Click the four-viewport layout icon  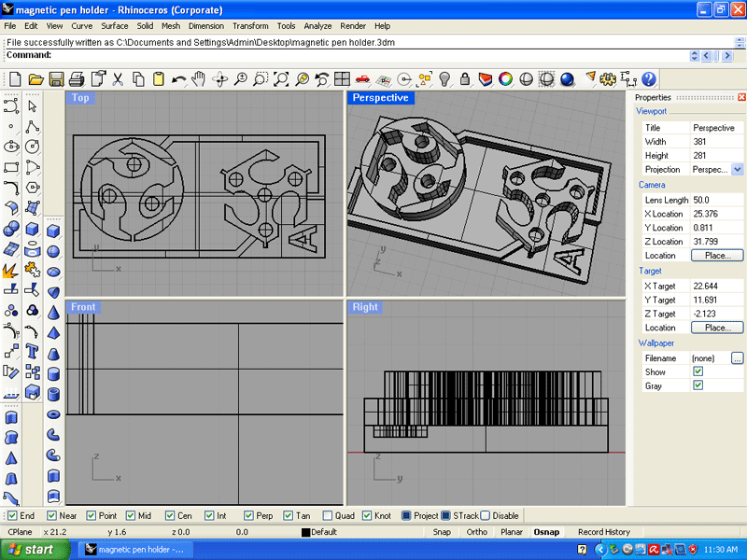point(342,79)
